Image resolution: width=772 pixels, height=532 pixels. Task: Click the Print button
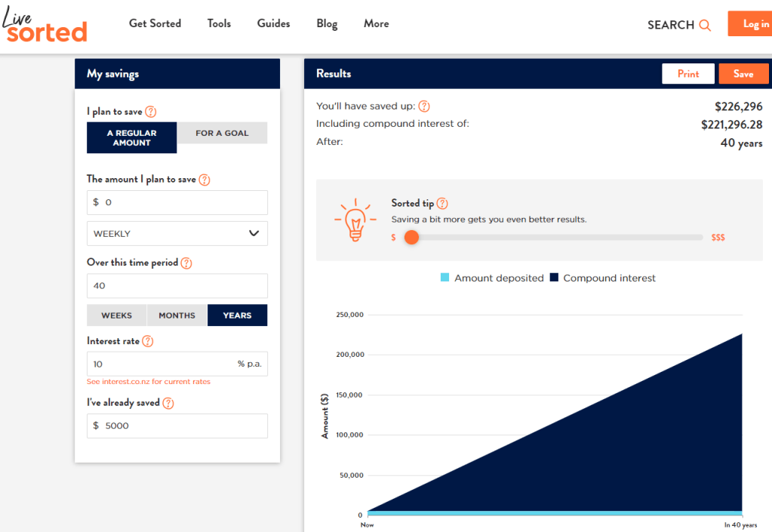[x=688, y=74]
